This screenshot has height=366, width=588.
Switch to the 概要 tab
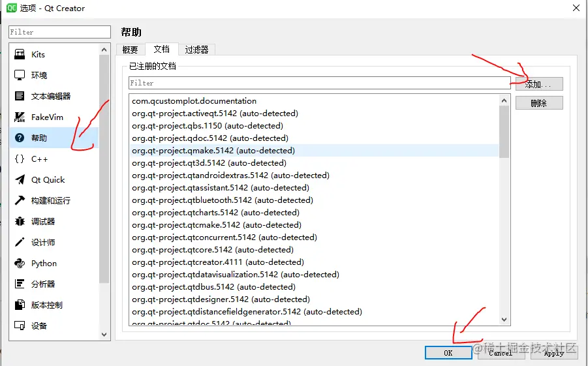pos(130,50)
